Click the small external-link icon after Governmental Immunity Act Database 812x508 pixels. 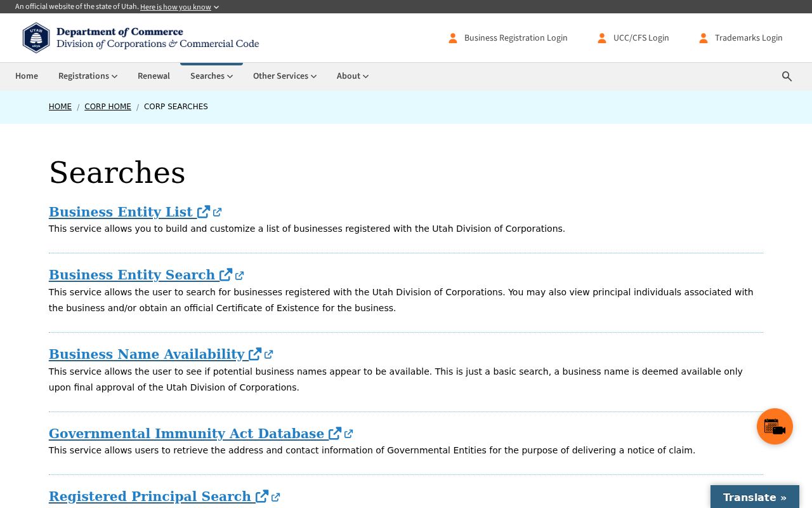tap(349, 434)
